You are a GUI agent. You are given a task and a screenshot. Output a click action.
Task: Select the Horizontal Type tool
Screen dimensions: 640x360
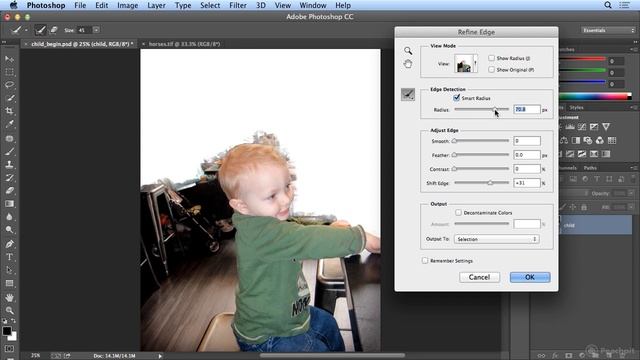point(9,257)
